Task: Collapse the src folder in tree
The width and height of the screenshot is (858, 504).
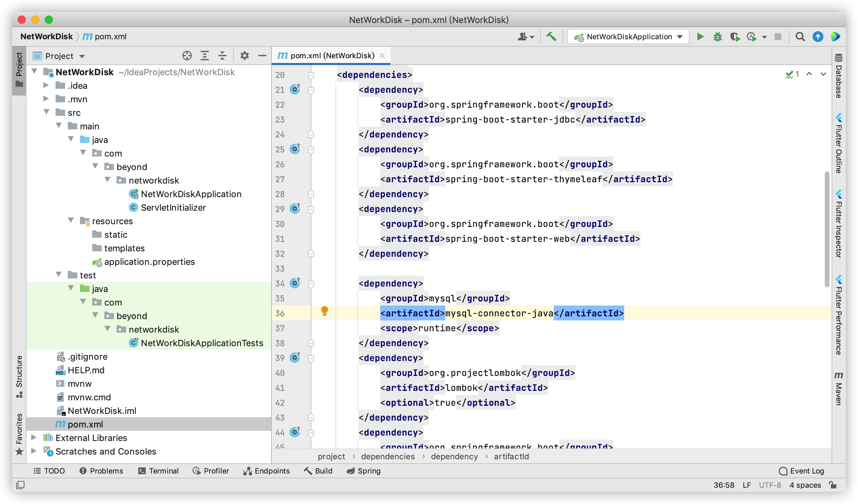Action: (47, 112)
